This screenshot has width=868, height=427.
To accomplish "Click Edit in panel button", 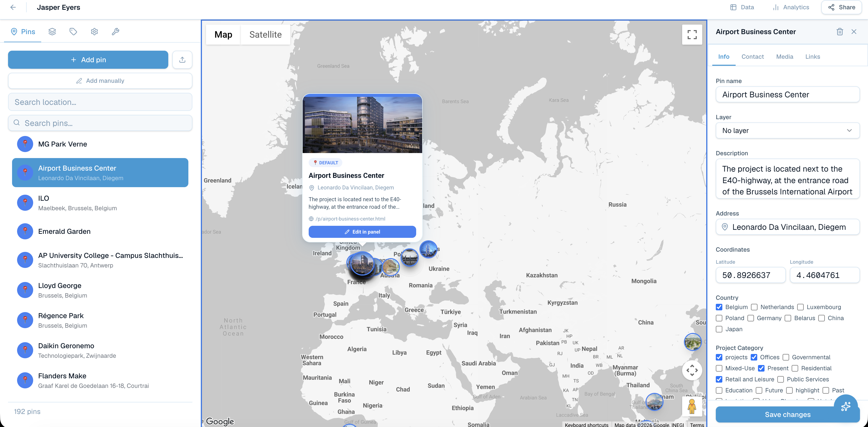I will tap(362, 232).
